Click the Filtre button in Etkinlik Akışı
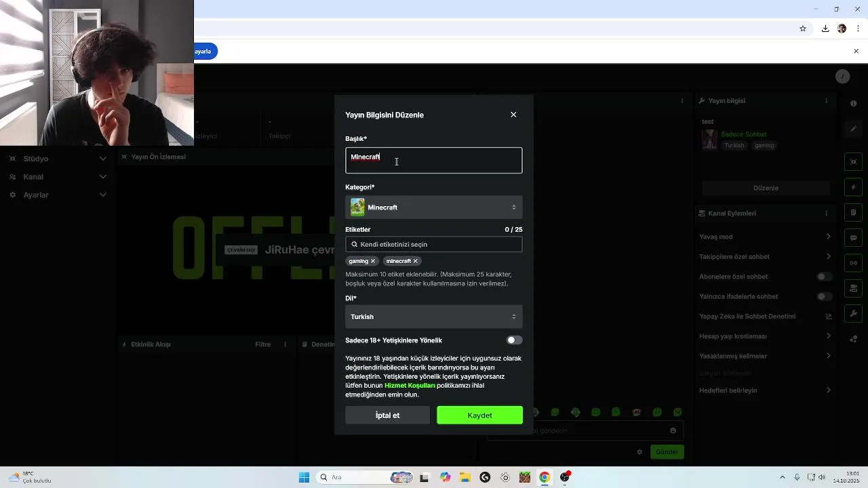Screen dimensions: 868x488 (x=262, y=344)
